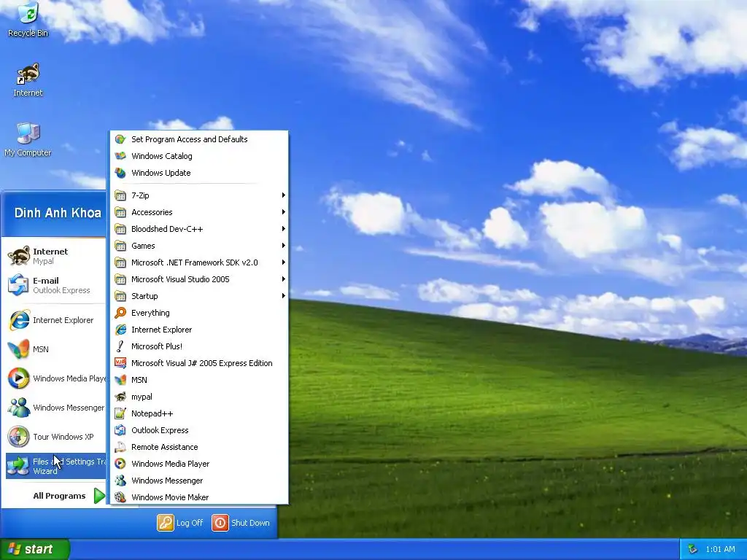Viewport: 747px width, 560px height.
Task: Expand the Bloodshed Dev-C++ submenu arrow
Action: click(x=284, y=228)
